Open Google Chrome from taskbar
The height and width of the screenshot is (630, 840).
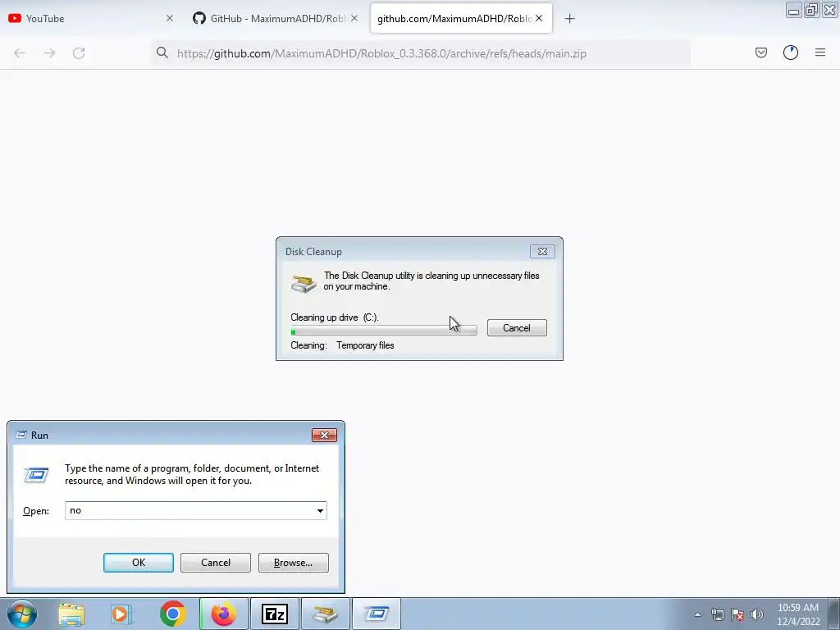(x=172, y=614)
